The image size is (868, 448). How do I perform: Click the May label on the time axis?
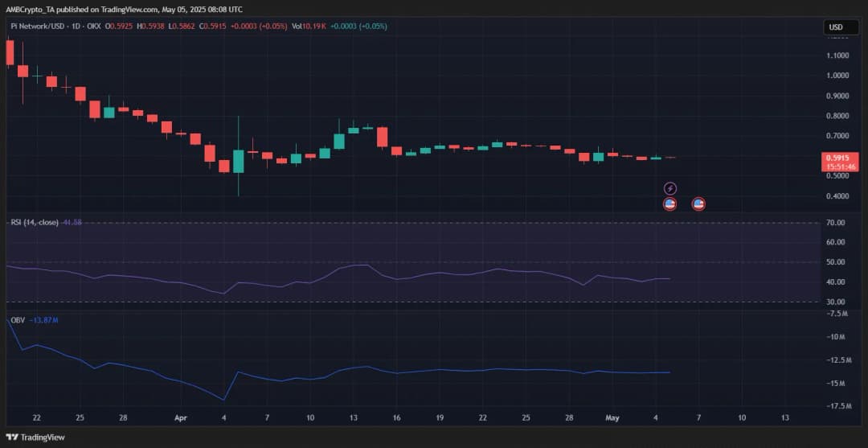tap(612, 418)
